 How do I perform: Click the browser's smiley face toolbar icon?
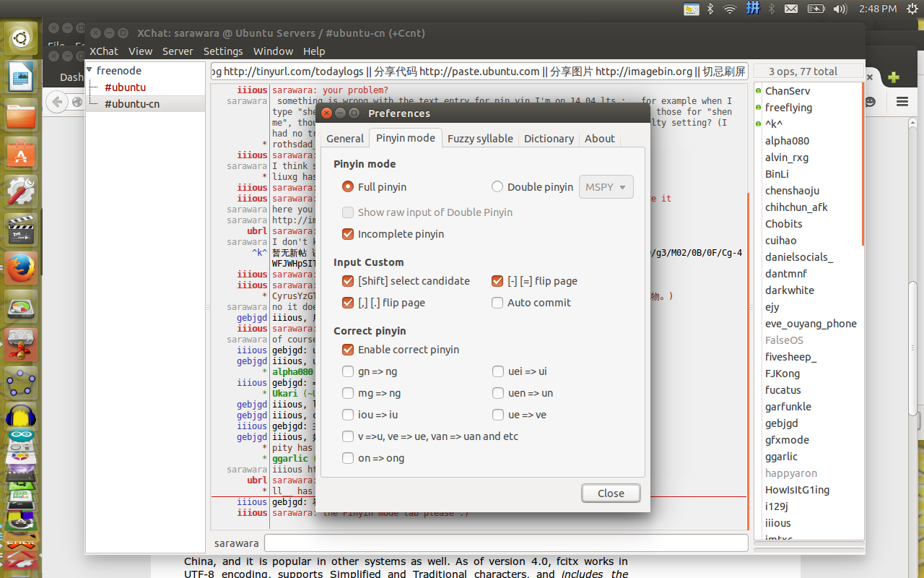click(x=871, y=102)
